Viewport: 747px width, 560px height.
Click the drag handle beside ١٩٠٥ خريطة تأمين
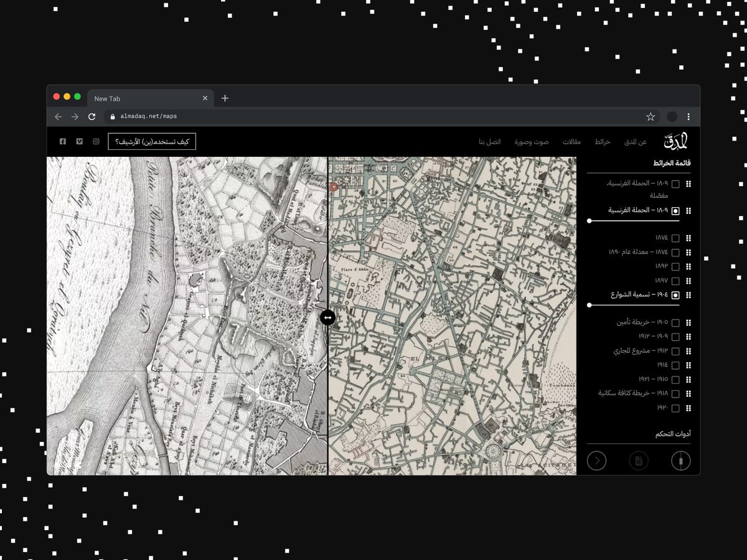click(x=688, y=323)
